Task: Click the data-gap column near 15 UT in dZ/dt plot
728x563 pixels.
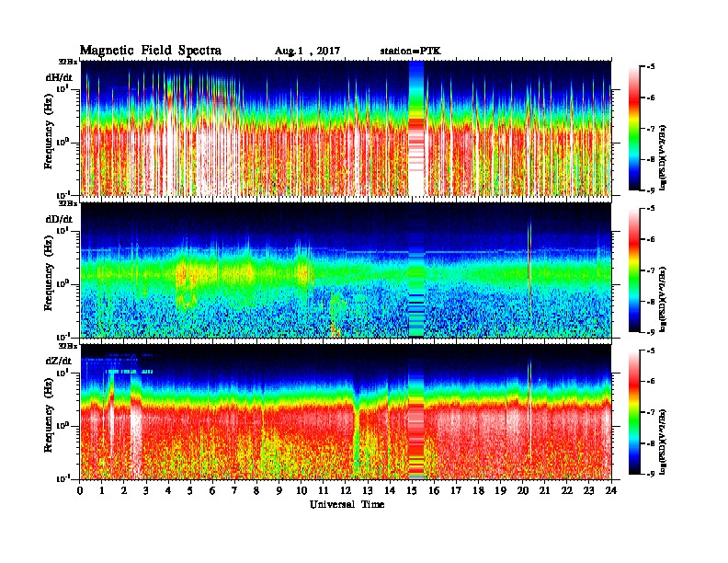Action: pyautogui.click(x=416, y=412)
